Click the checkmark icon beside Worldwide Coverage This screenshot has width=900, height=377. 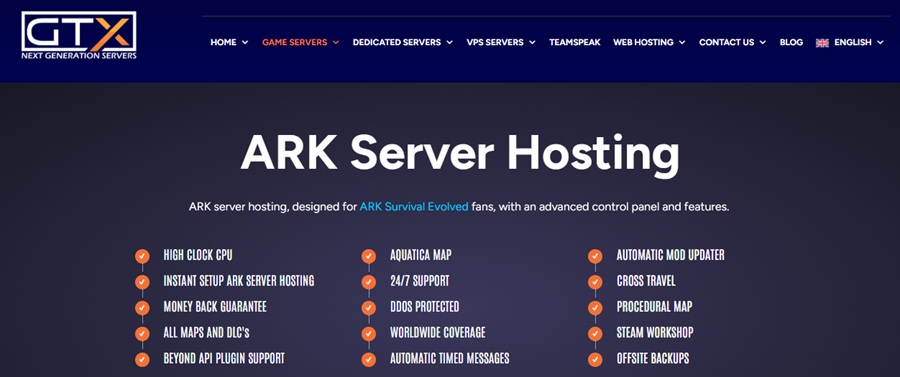click(368, 333)
